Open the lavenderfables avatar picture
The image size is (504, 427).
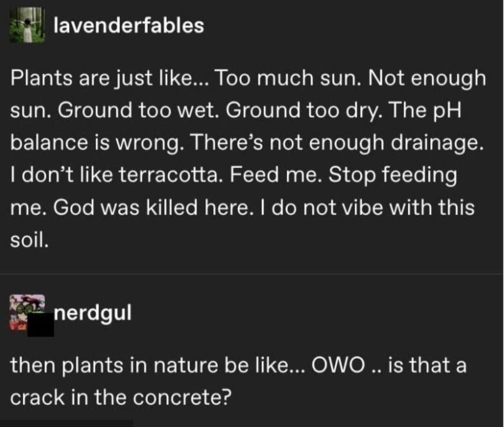click(x=27, y=25)
